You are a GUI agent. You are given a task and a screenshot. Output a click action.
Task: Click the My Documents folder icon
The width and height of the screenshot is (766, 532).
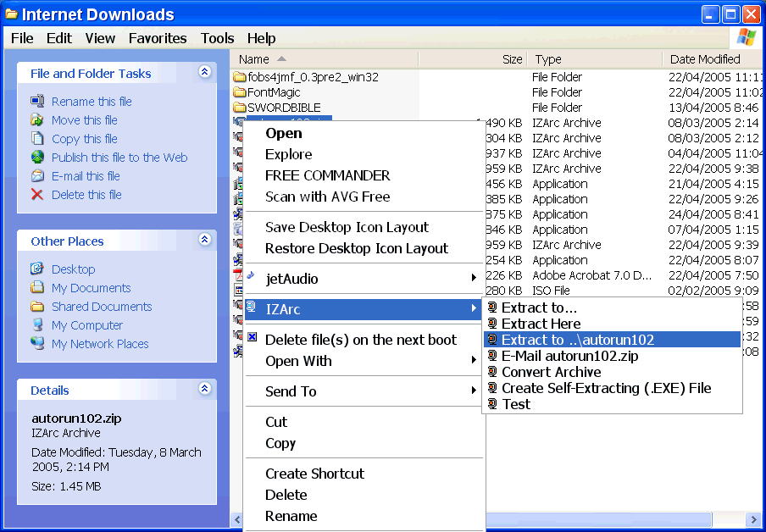37,287
